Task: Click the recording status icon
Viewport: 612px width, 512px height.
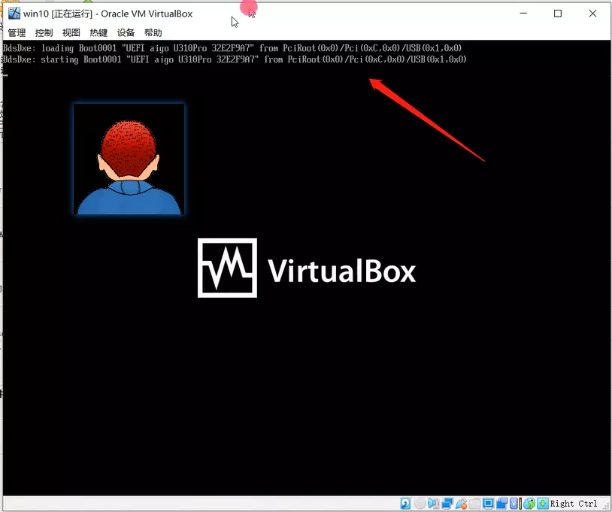Action: [502, 503]
